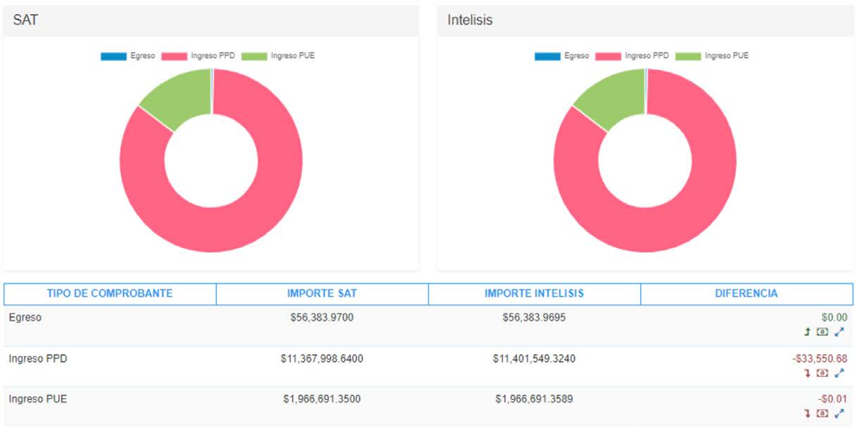Viewport: 868px width, 442px height.
Task: Expand Ingreso PUE row with the blue arrows icon
Action: tap(839, 414)
